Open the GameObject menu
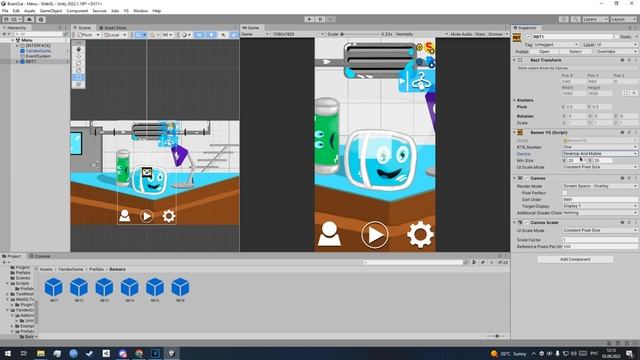This screenshot has height=360, width=640. coord(51,11)
